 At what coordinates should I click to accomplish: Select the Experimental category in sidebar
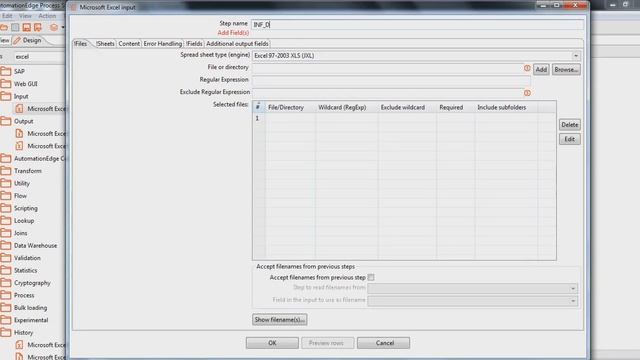[x=31, y=320]
